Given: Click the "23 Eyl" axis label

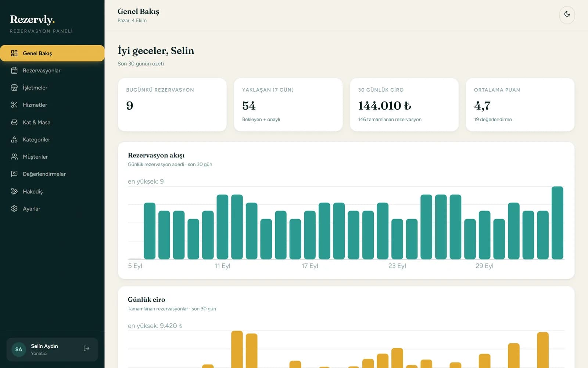Looking at the screenshot, I should (x=397, y=266).
